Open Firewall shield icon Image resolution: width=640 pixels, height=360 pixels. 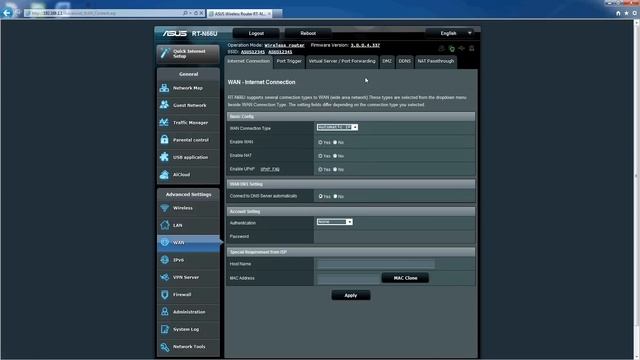164,294
